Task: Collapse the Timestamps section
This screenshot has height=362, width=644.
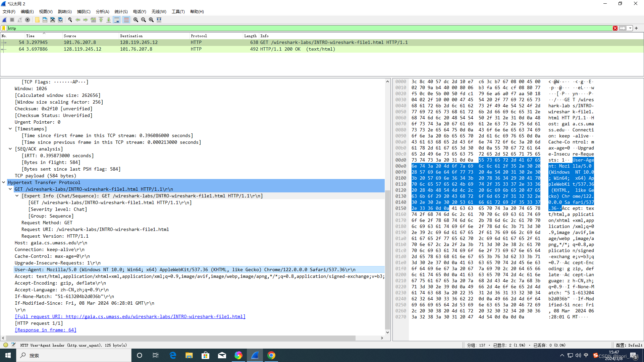Action: coord(10,129)
